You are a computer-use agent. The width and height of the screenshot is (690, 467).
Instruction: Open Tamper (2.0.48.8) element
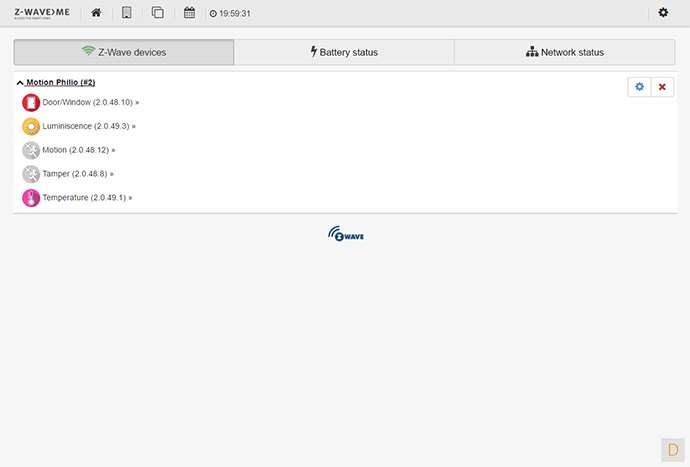[78, 173]
